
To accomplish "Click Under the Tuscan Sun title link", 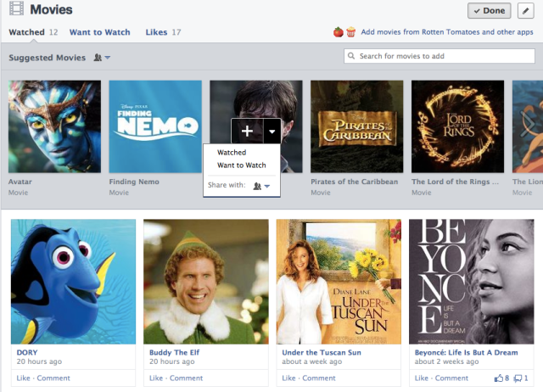I will pyautogui.click(x=322, y=352).
